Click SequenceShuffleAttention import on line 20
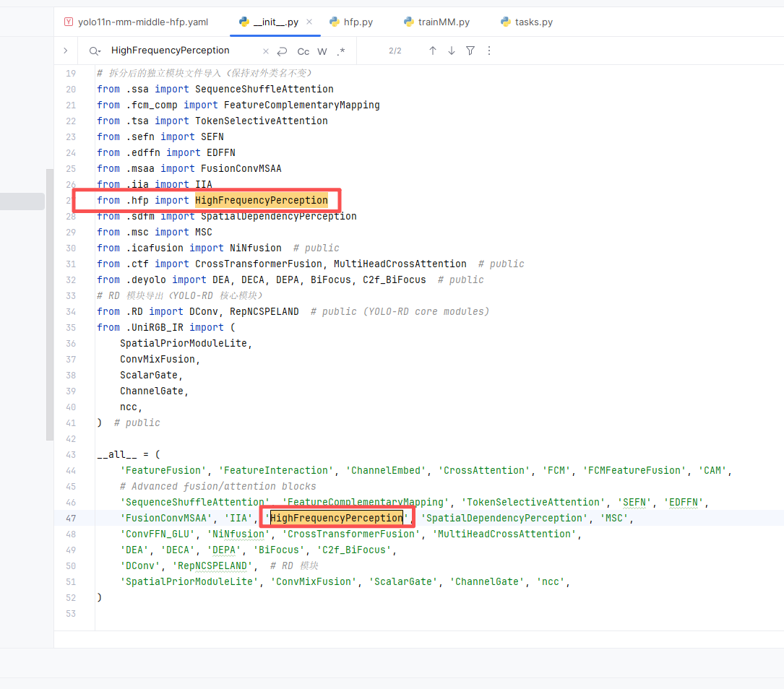 264,89
